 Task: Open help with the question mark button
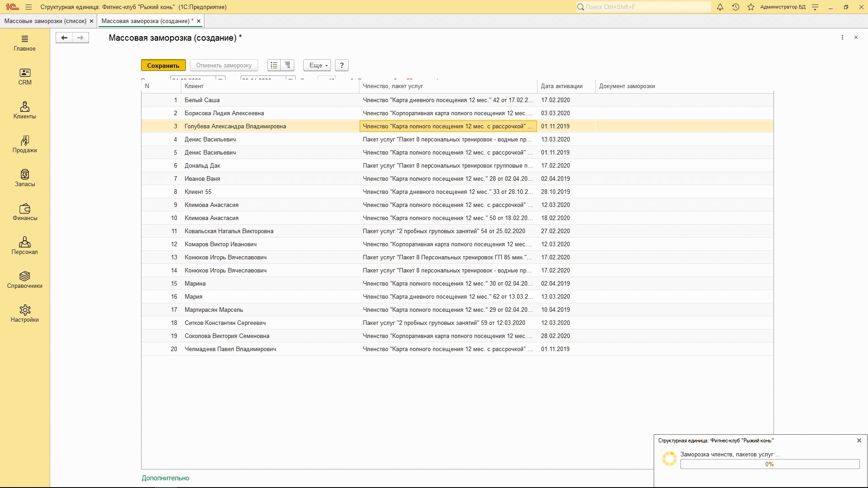pyautogui.click(x=342, y=66)
